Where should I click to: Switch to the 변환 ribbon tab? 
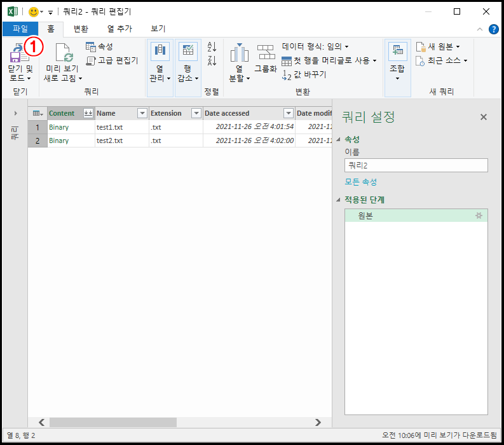point(81,29)
